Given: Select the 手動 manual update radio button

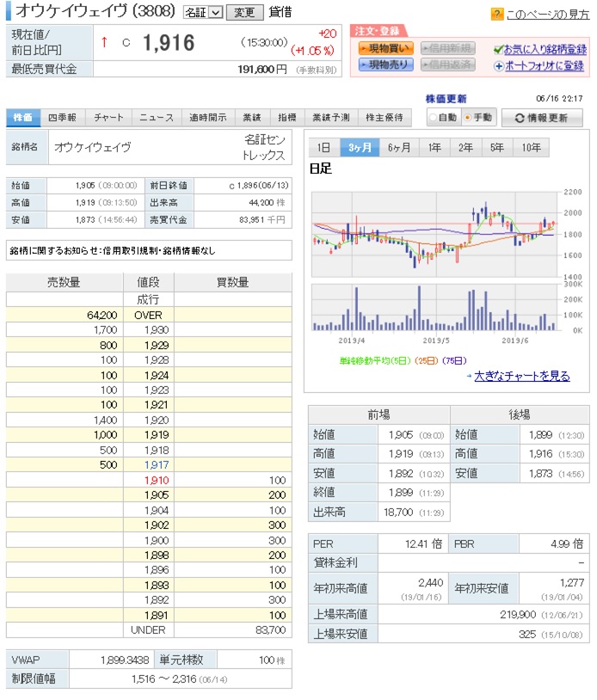Looking at the screenshot, I should coord(467,118).
